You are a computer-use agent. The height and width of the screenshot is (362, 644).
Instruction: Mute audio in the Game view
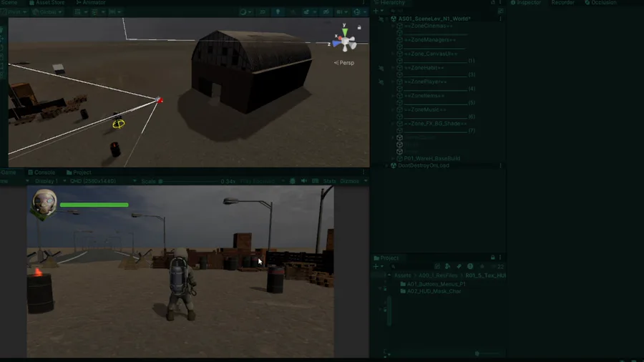pyautogui.click(x=304, y=181)
